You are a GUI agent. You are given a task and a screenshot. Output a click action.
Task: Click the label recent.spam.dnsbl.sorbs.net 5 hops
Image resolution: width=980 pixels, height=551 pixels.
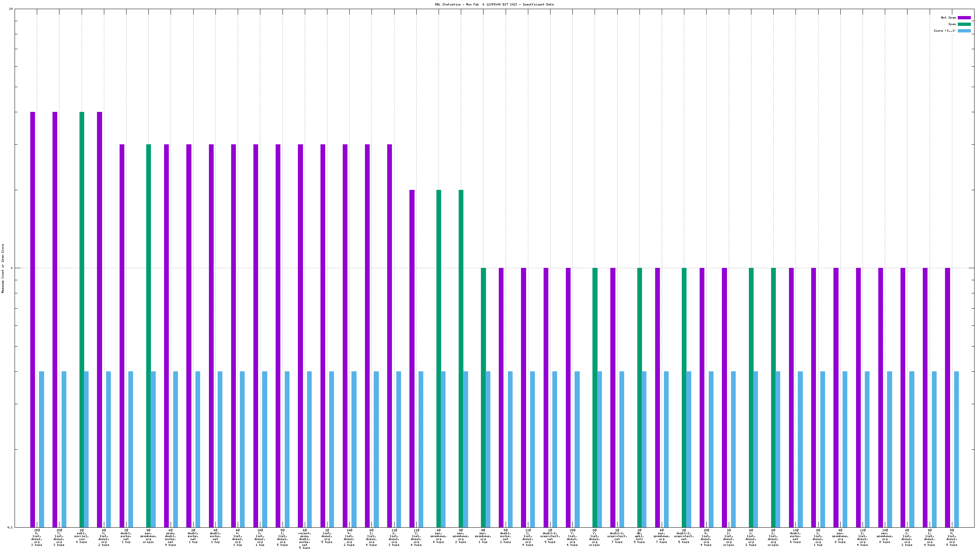(x=304, y=539)
